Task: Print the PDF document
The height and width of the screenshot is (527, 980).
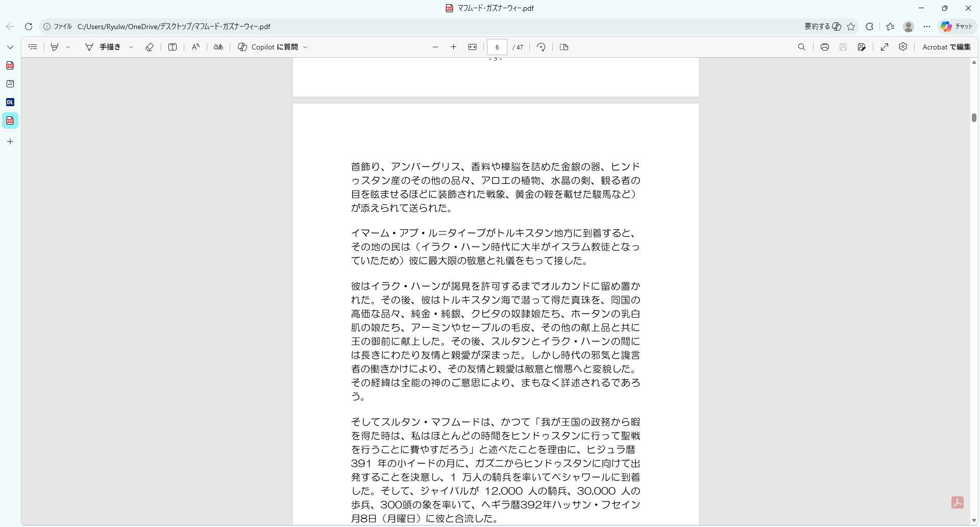Action: [x=824, y=47]
